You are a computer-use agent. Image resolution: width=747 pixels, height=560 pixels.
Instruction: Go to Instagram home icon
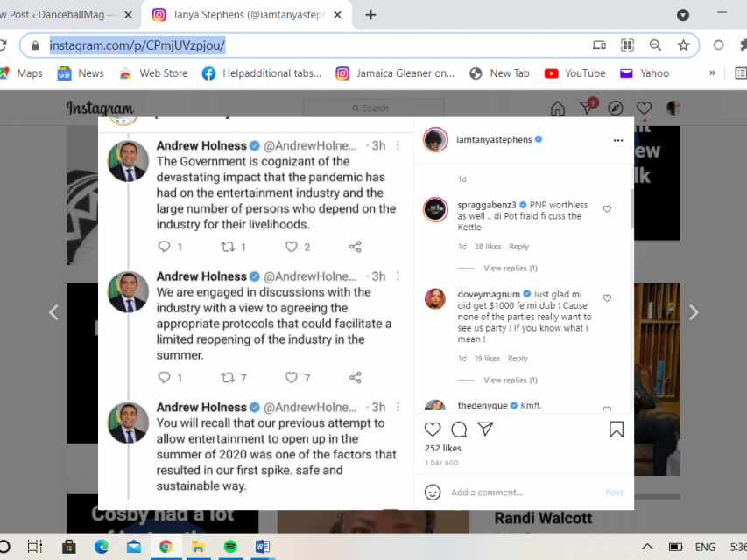(x=558, y=108)
